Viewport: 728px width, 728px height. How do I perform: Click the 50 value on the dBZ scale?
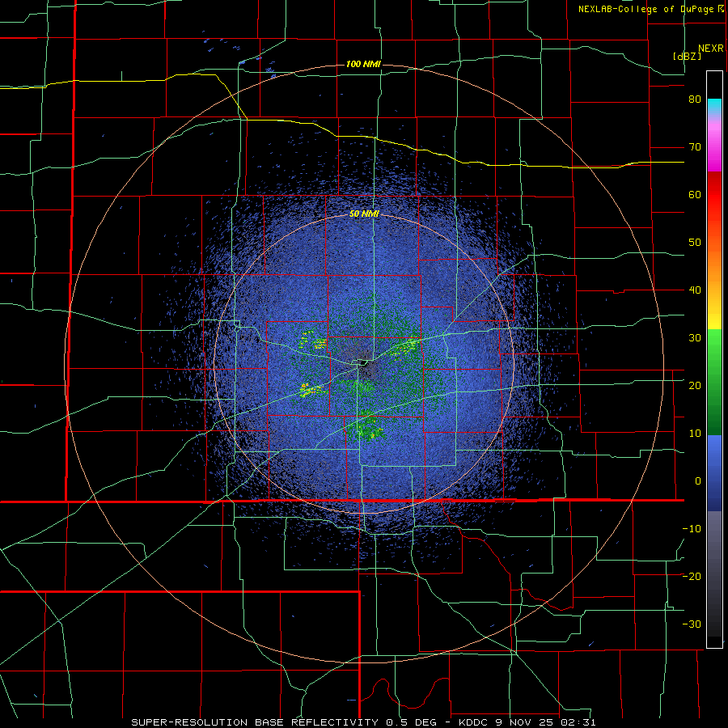click(695, 242)
